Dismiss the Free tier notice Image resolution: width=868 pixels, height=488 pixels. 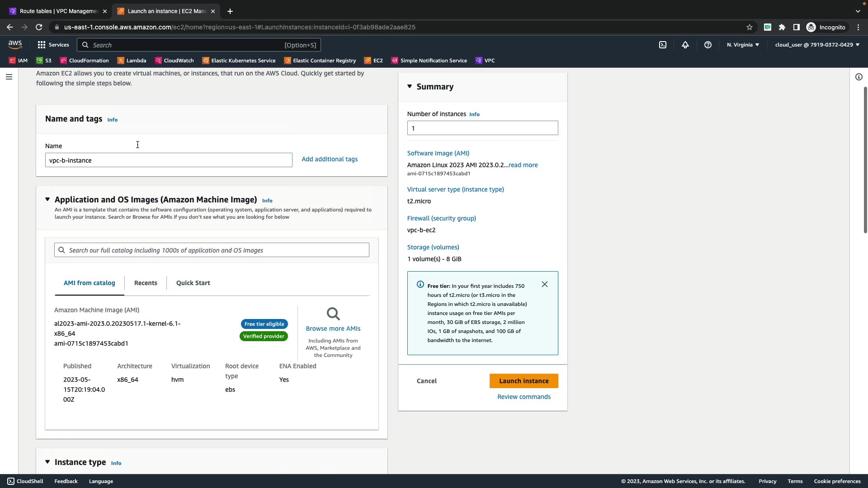[x=545, y=284]
